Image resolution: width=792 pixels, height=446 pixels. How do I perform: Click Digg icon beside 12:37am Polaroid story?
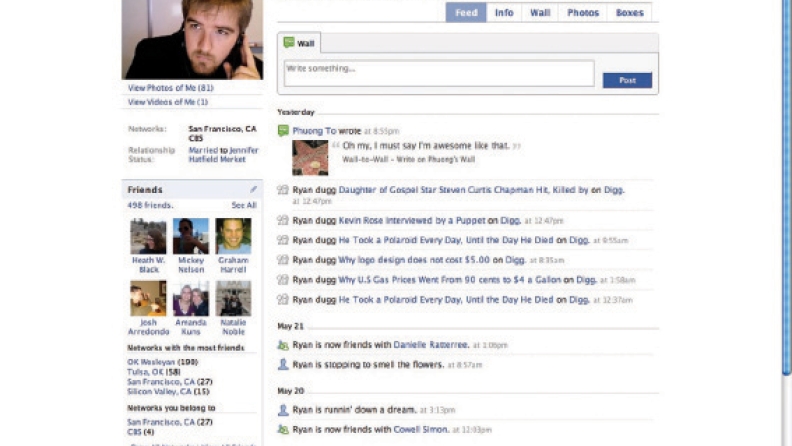(283, 300)
